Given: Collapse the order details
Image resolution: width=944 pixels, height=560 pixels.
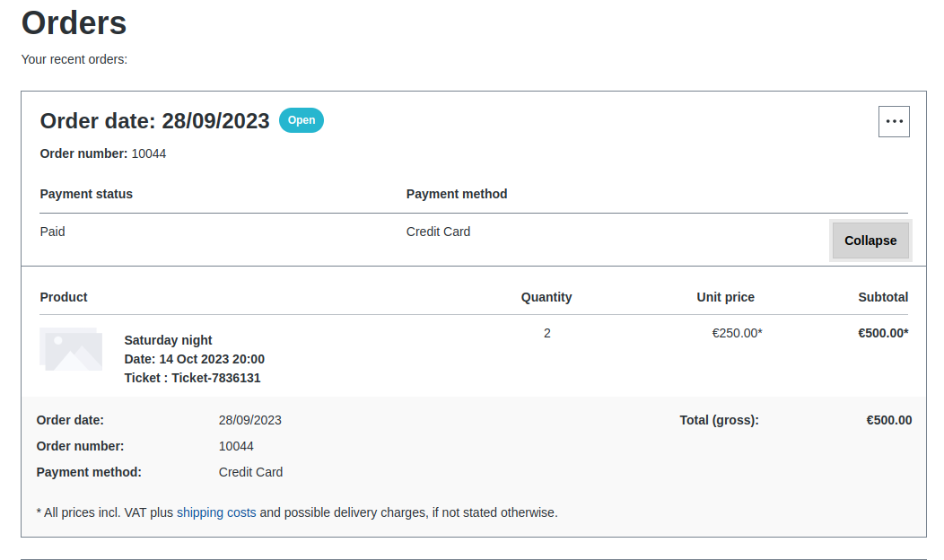Looking at the screenshot, I should (870, 241).
